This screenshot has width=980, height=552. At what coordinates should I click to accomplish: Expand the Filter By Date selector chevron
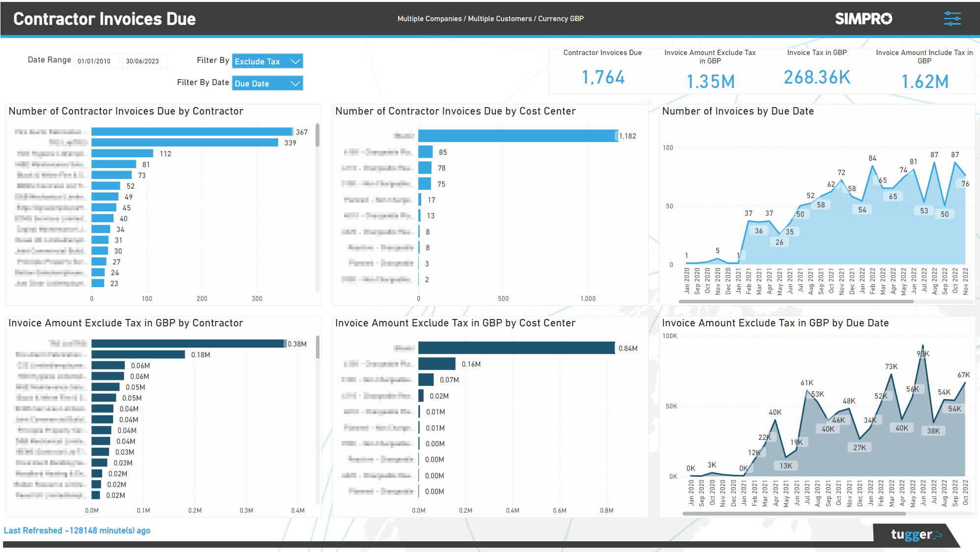click(295, 83)
